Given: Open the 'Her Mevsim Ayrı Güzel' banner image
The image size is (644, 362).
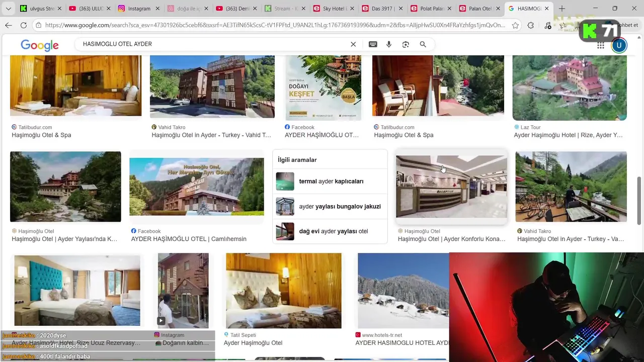Looking at the screenshot, I should pos(197,187).
